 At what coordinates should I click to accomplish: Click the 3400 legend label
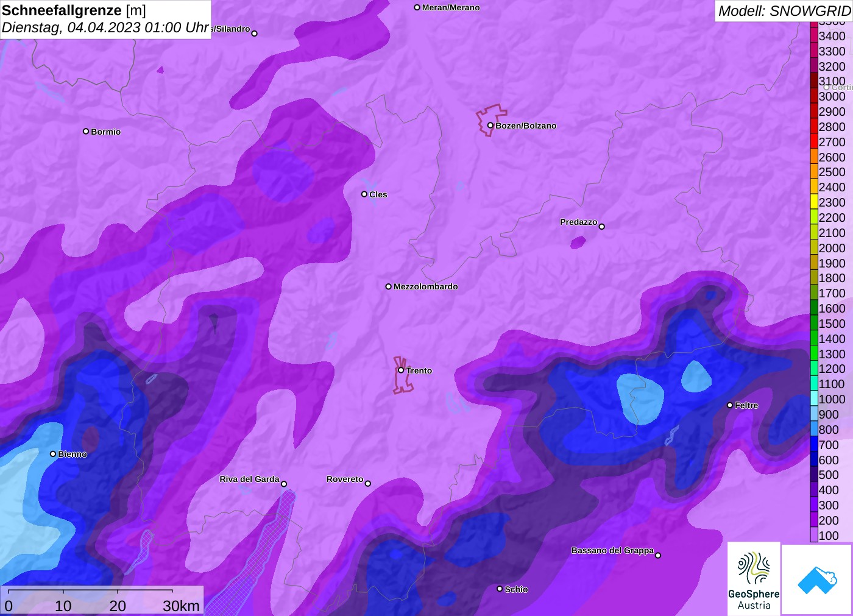[x=832, y=36]
